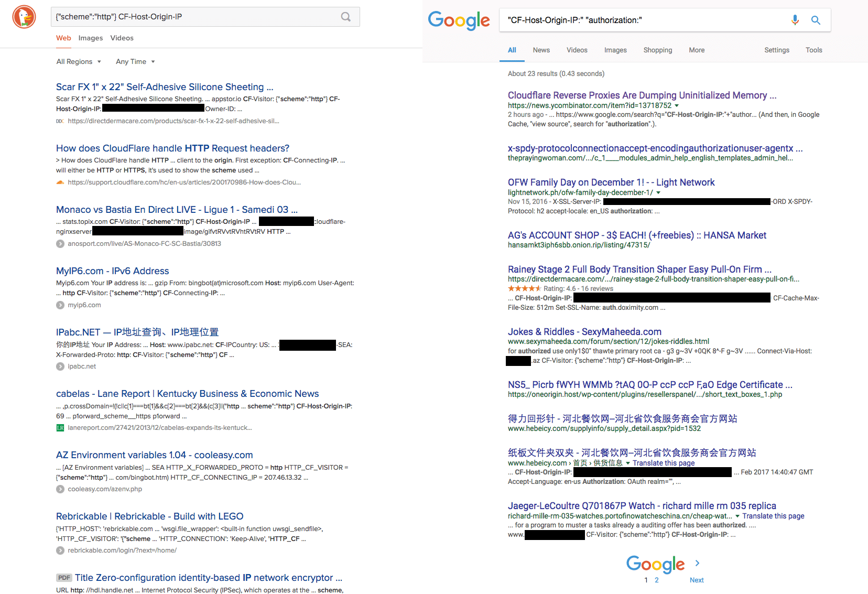The width and height of the screenshot is (868, 594).
Task: Click the Next link in Google pagination
Action: tap(697, 580)
